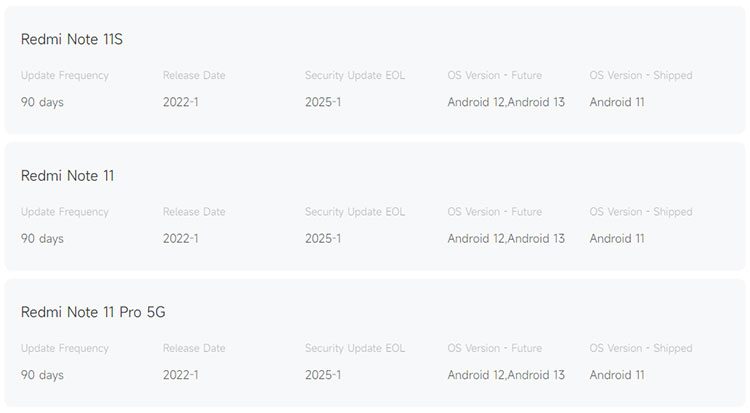Open the Redmi Note 11 Pro 5G title
Screen dimensions: 750x413
[x=93, y=312]
